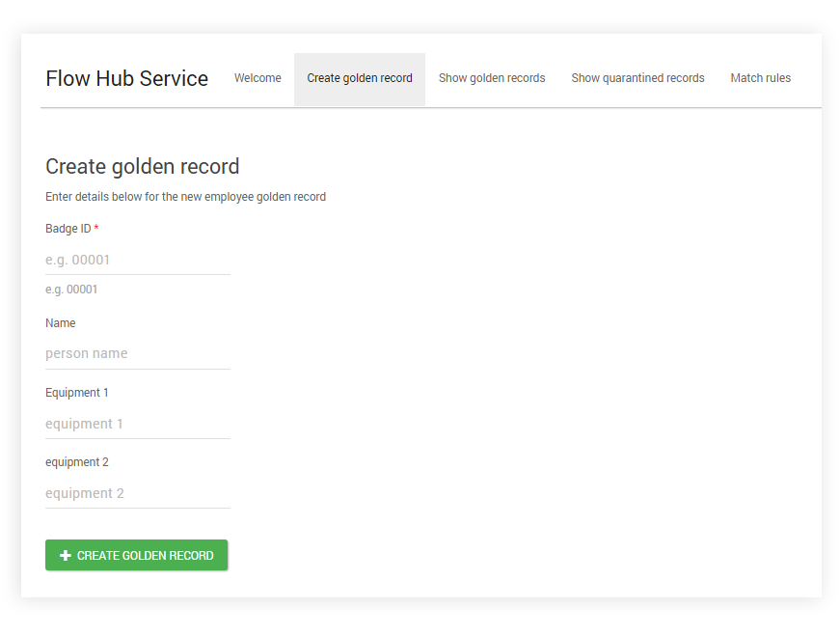The image size is (840, 636).
Task: Select the equipment 1 input field
Action: 137,423
